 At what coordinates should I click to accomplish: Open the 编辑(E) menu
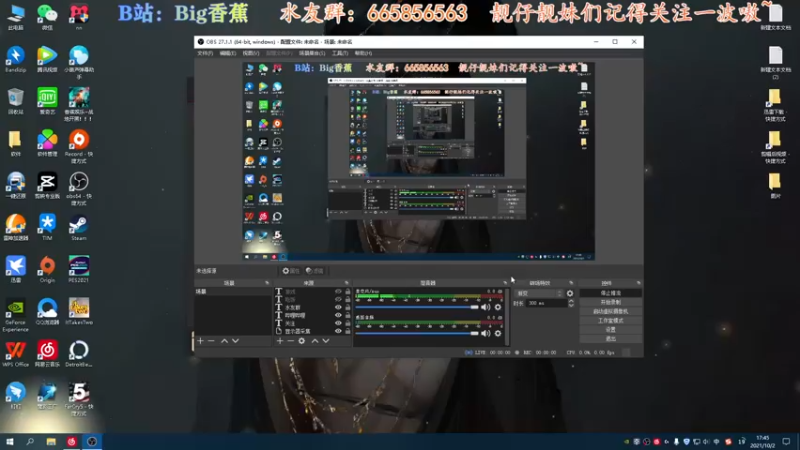point(228,53)
